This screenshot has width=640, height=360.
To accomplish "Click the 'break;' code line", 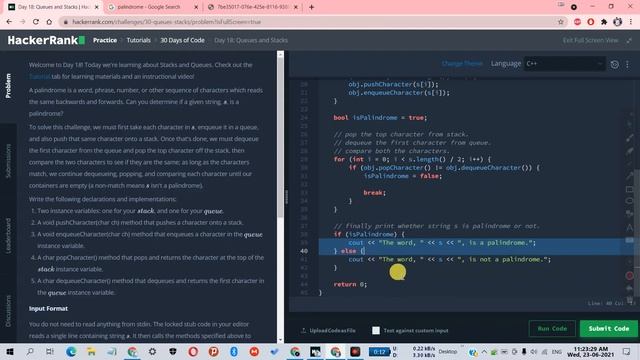I will 375,192.
